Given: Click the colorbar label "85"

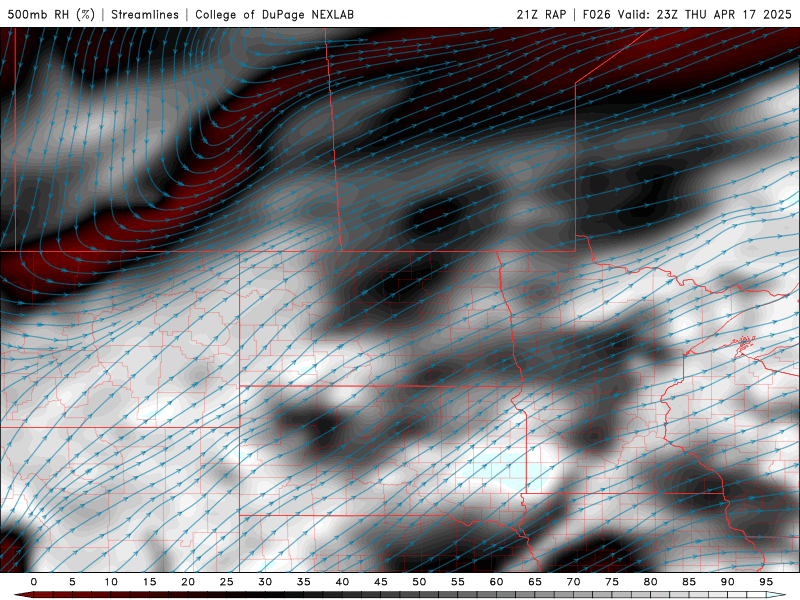Looking at the screenshot, I should tap(689, 582).
